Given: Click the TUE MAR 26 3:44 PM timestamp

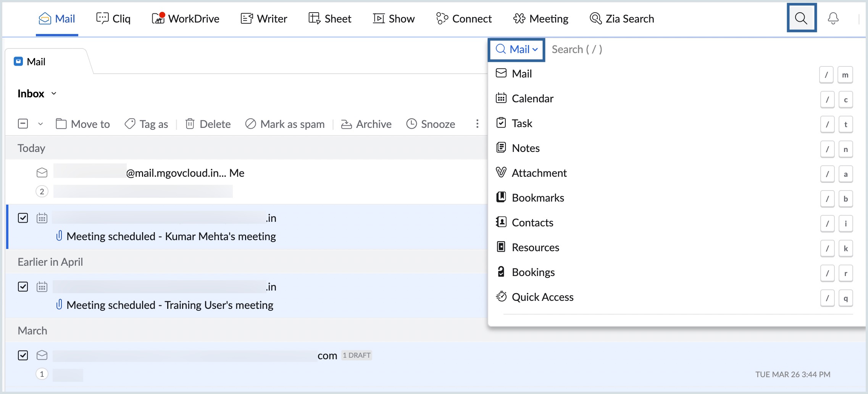Looking at the screenshot, I should tap(793, 375).
